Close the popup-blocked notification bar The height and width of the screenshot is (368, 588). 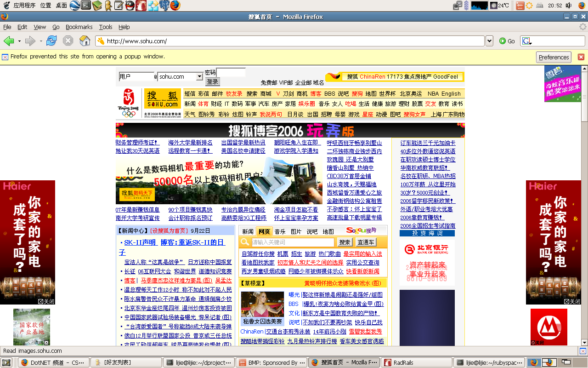click(x=581, y=57)
